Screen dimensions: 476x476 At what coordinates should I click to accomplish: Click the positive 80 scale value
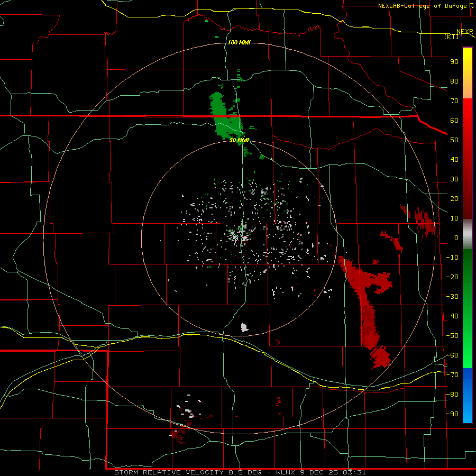pos(454,81)
